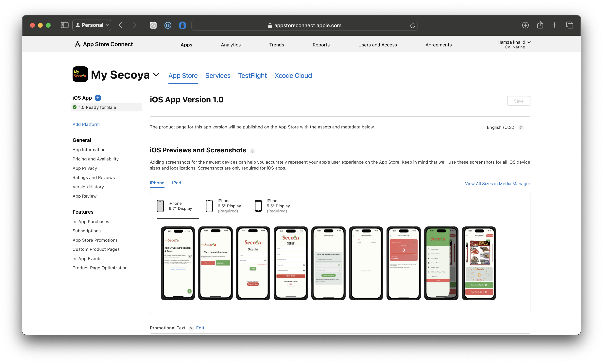Viewport: 603px width, 364px height.
Task: Open the Turn on notifications screenshot
Action: (215, 263)
